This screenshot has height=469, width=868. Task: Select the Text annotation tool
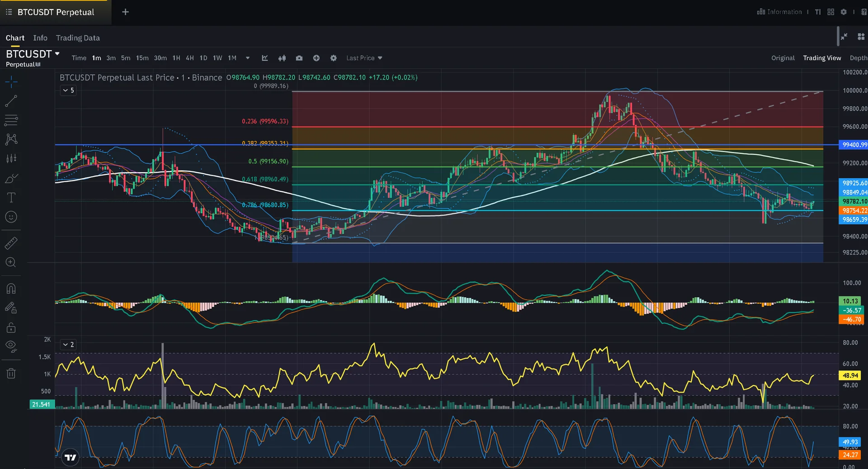pos(11,198)
